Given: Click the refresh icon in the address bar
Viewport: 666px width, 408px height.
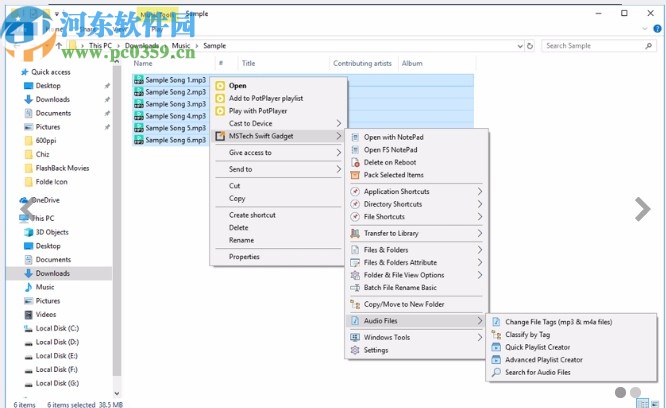Looking at the screenshot, I should click(x=530, y=46).
